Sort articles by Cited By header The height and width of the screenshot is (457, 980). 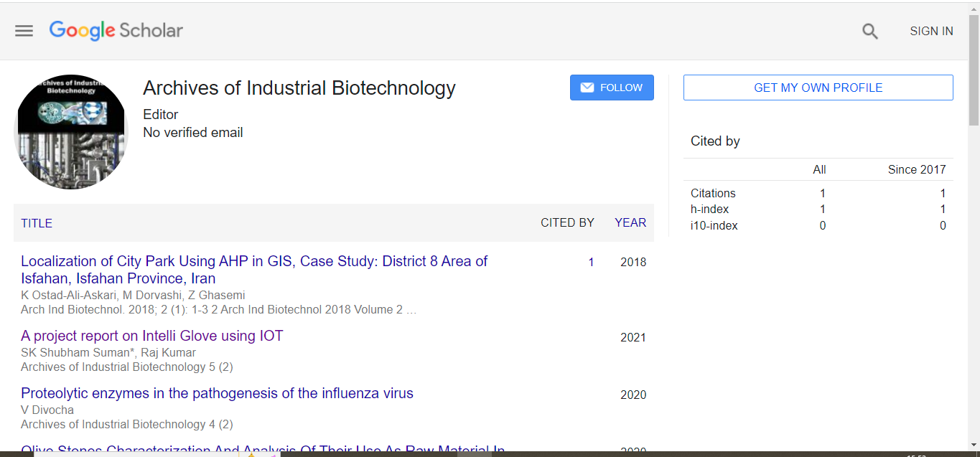[567, 223]
